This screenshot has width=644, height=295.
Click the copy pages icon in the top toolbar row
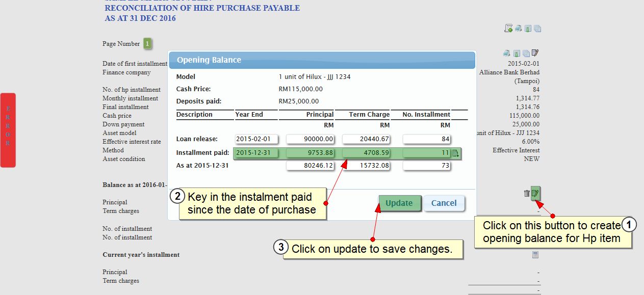[537, 29]
